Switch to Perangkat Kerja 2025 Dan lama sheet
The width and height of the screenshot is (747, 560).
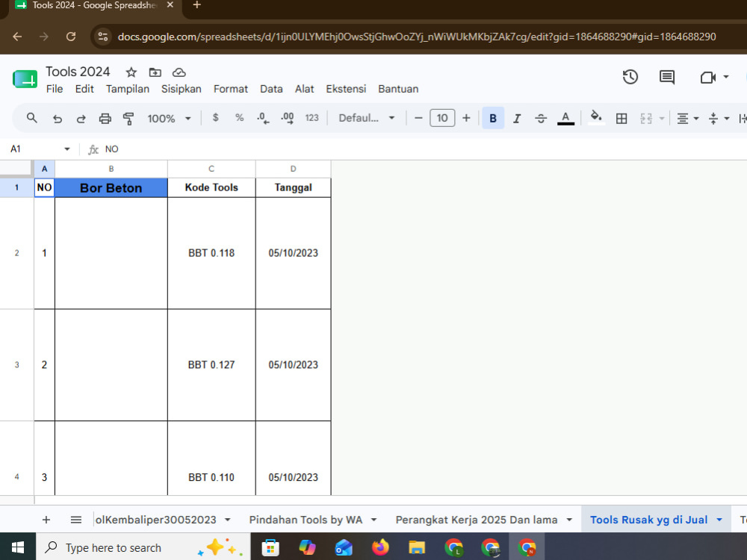coord(477,520)
